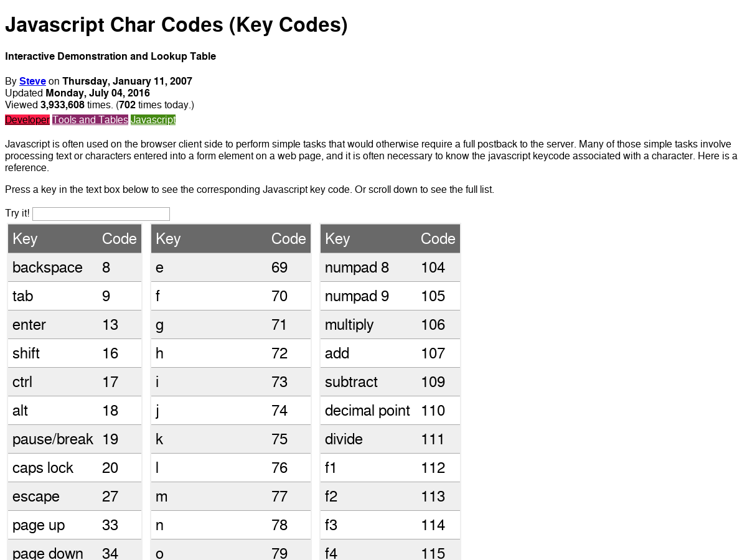Open the Tools and Tables tag
The height and width of the screenshot is (560, 747).
point(90,120)
